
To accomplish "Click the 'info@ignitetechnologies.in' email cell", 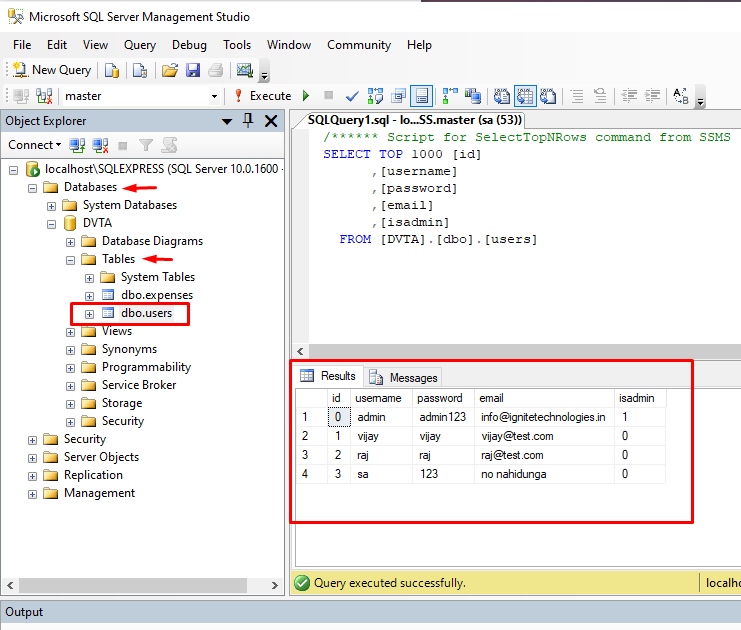I will click(x=543, y=417).
